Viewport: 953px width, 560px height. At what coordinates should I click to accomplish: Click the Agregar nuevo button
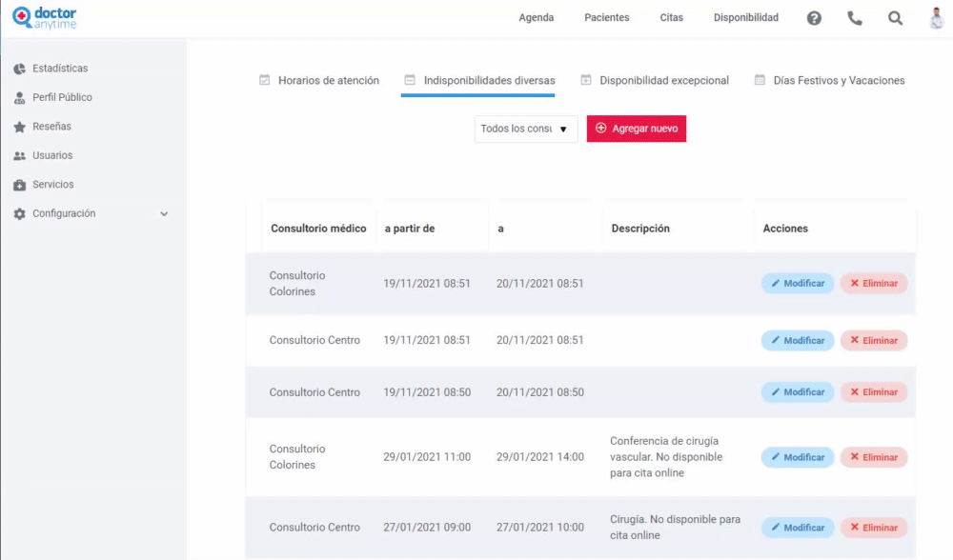(x=637, y=129)
